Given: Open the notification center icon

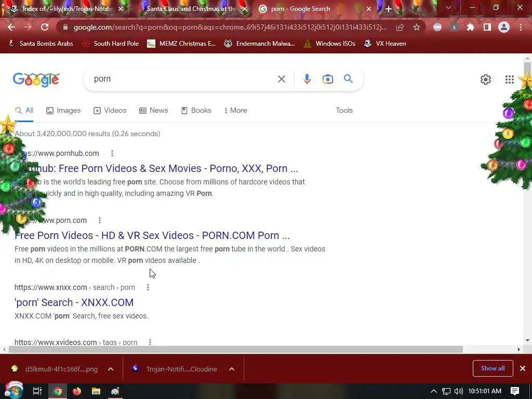Looking at the screenshot, I should pos(515,391).
